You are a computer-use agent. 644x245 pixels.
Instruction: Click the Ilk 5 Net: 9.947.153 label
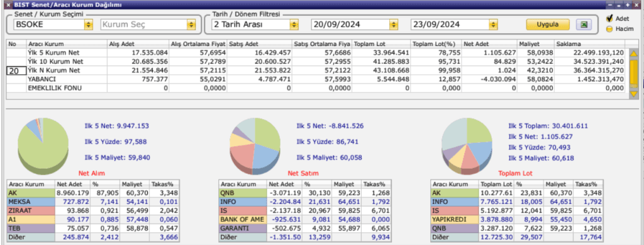(x=116, y=126)
